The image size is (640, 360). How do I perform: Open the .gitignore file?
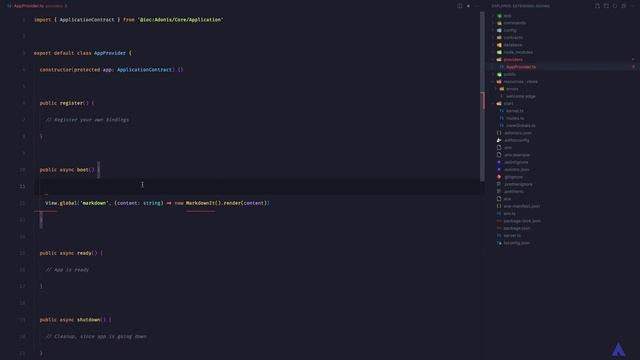pos(513,178)
